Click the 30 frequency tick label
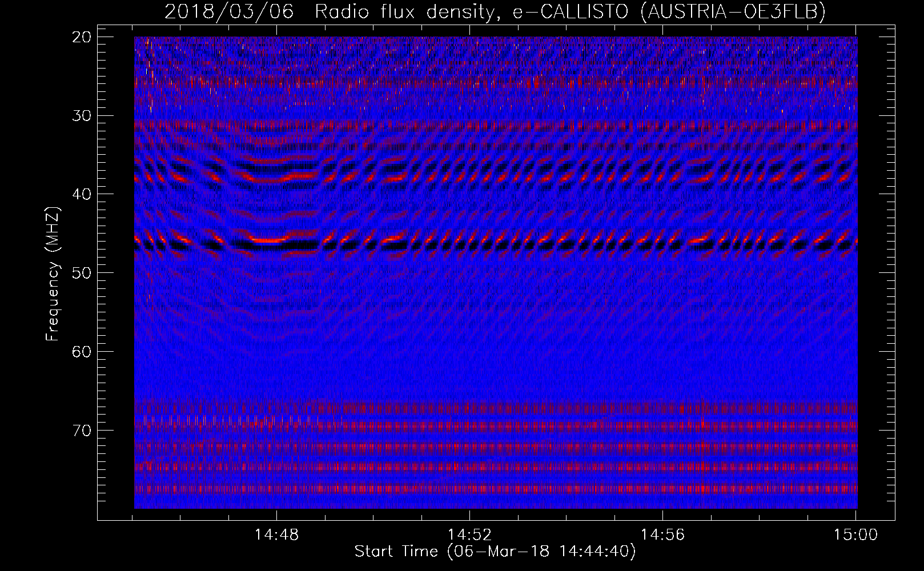Viewport: 924px width, 571px height. (x=82, y=115)
